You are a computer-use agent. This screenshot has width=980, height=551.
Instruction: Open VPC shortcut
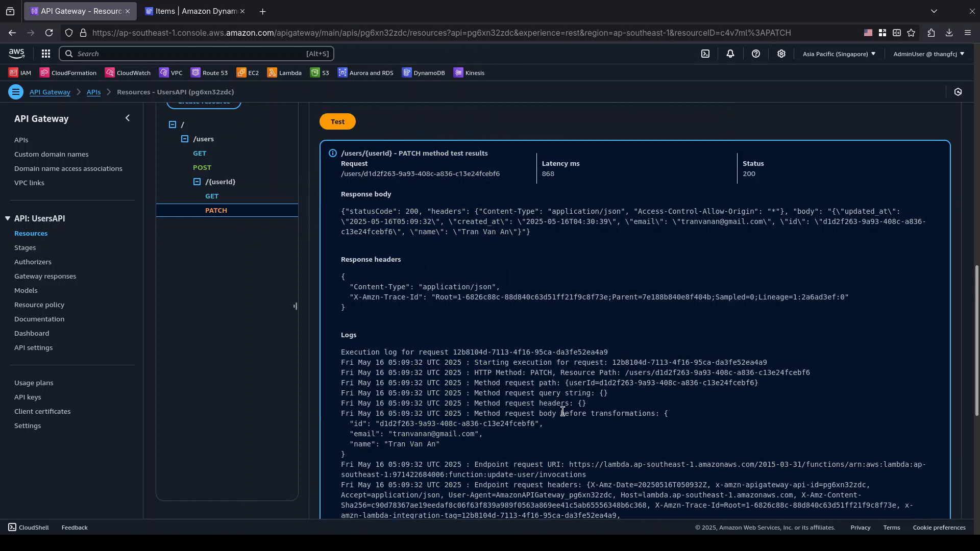170,73
